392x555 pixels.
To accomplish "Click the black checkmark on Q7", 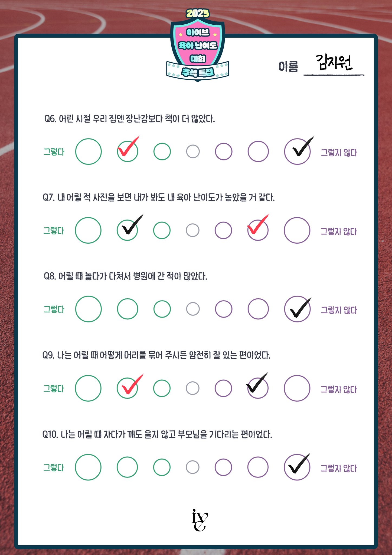I will click(x=131, y=226).
